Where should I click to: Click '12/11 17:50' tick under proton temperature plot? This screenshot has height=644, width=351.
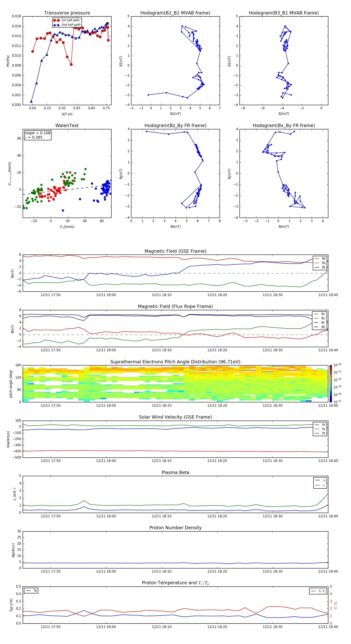[x=51, y=627]
